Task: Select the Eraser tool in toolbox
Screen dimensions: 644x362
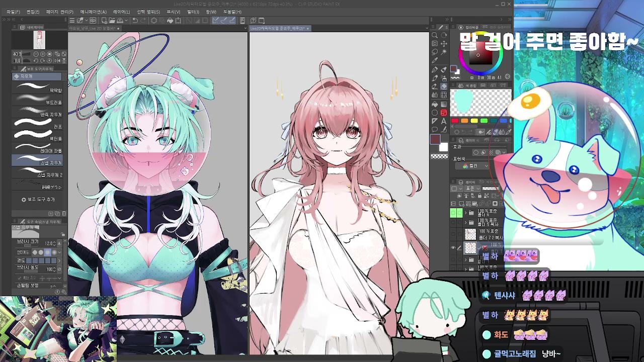Action: pyautogui.click(x=444, y=86)
